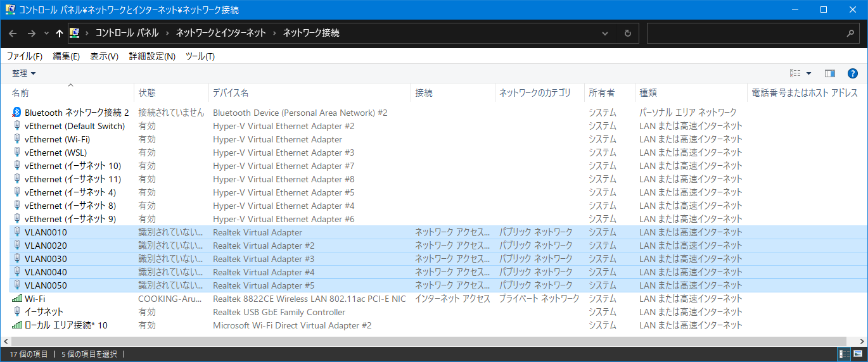Image resolution: width=868 pixels, height=362 pixels.
Task: Click the search magnifier icon
Action: (x=851, y=33)
